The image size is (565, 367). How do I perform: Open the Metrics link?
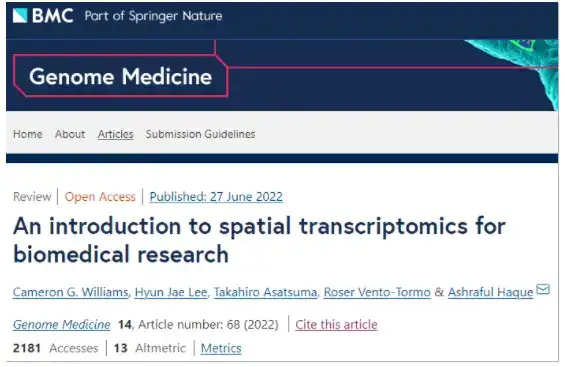point(221,348)
